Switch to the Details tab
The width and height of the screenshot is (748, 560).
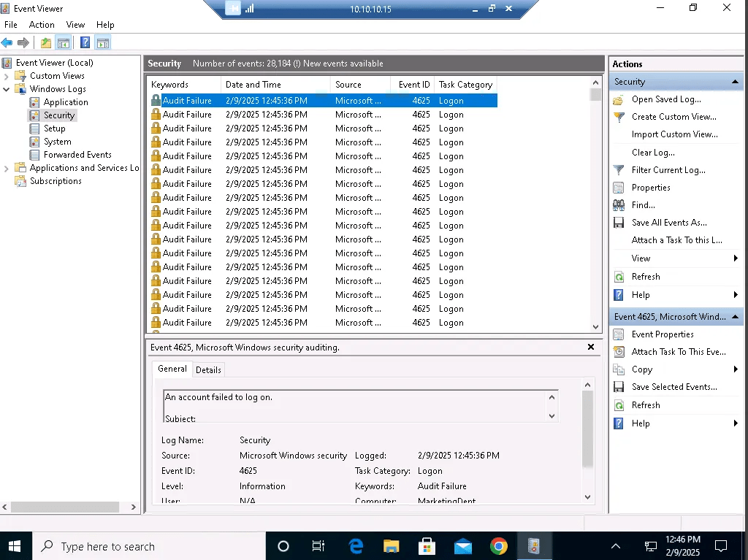[208, 370]
